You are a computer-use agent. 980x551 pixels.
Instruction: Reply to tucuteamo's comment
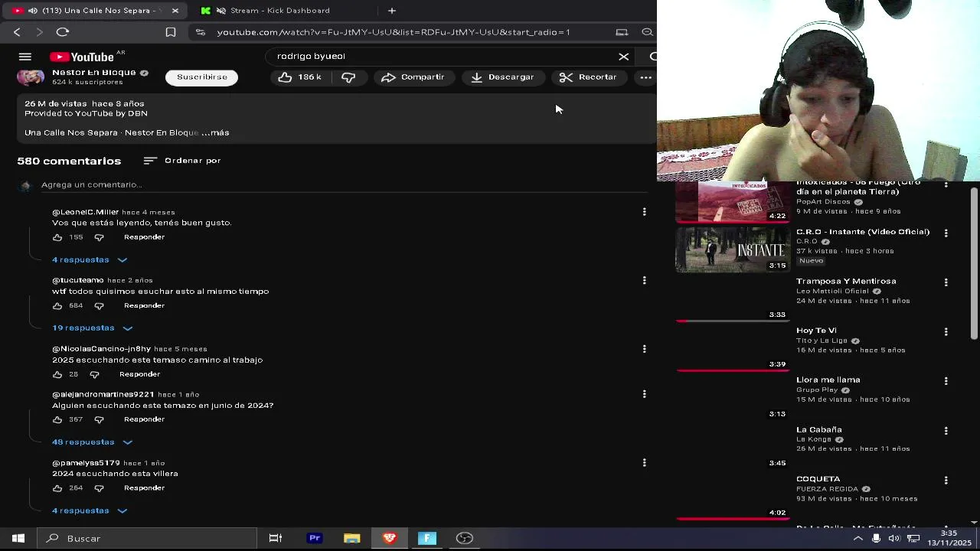pyautogui.click(x=144, y=306)
